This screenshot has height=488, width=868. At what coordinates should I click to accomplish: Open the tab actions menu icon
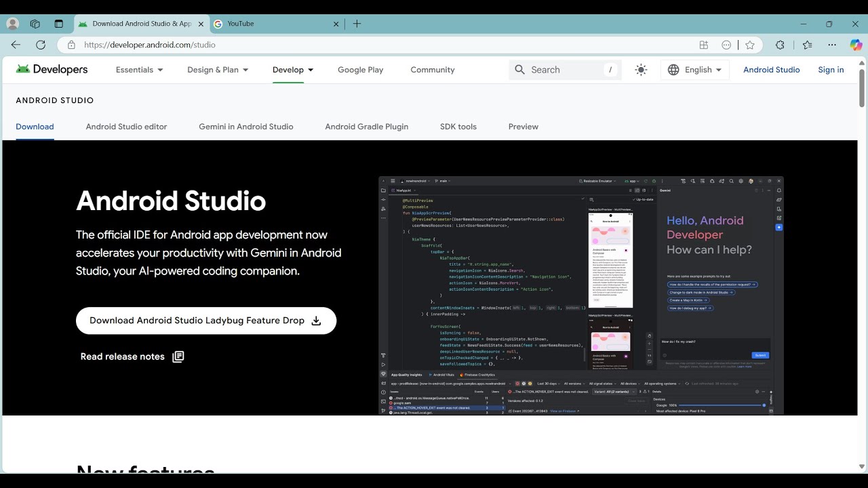[x=58, y=24]
